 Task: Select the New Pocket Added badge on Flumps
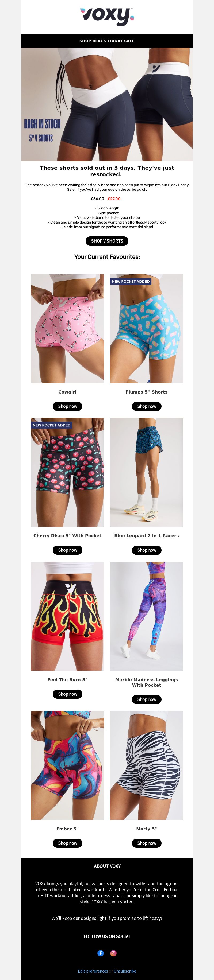click(x=131, y=282)
